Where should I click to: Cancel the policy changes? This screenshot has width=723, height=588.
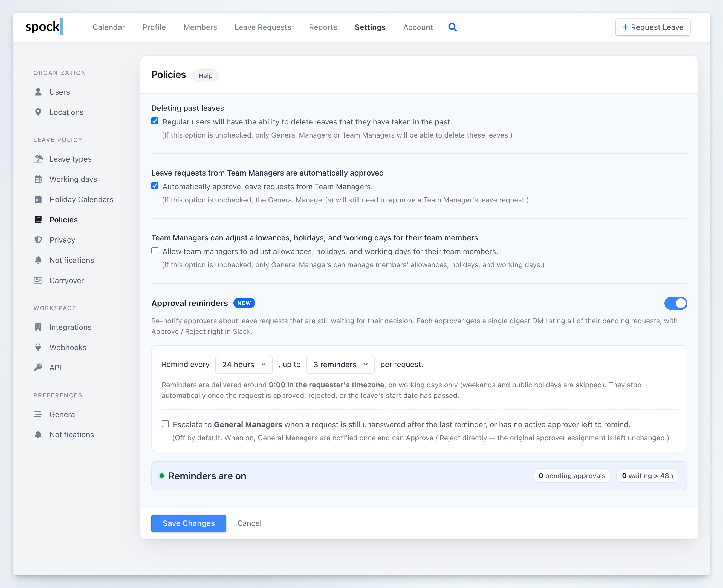pos(249,523)
